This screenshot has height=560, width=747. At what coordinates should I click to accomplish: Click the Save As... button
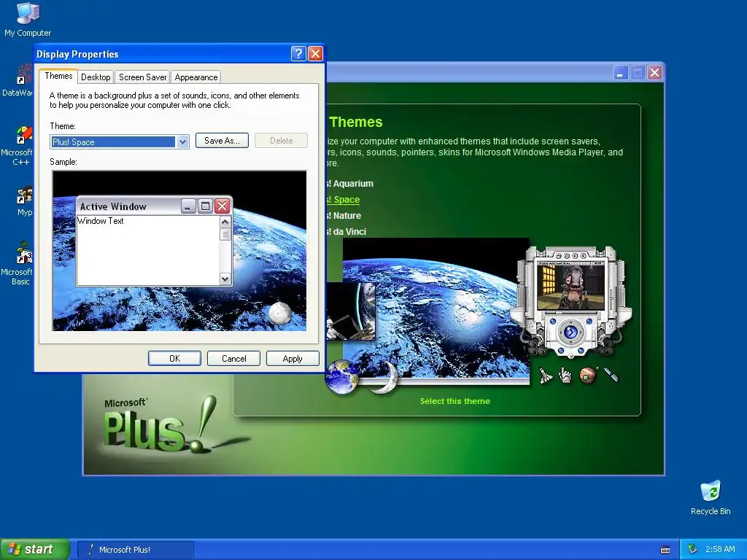(x=222, y=141)
